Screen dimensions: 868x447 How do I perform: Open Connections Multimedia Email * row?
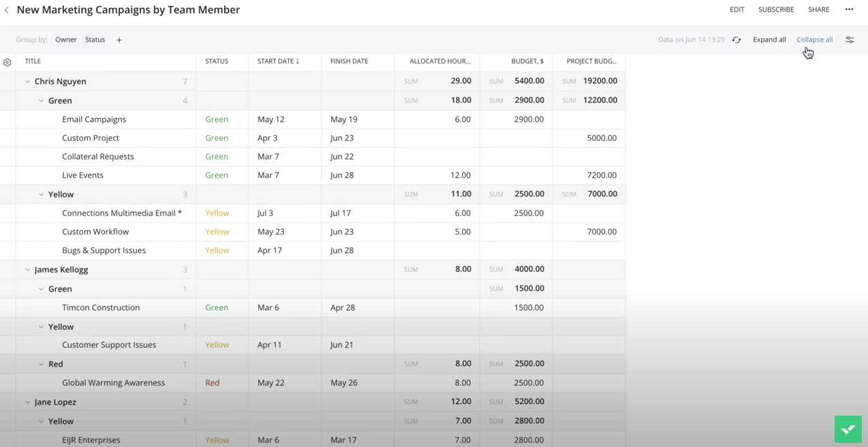(x=122, y=213)
